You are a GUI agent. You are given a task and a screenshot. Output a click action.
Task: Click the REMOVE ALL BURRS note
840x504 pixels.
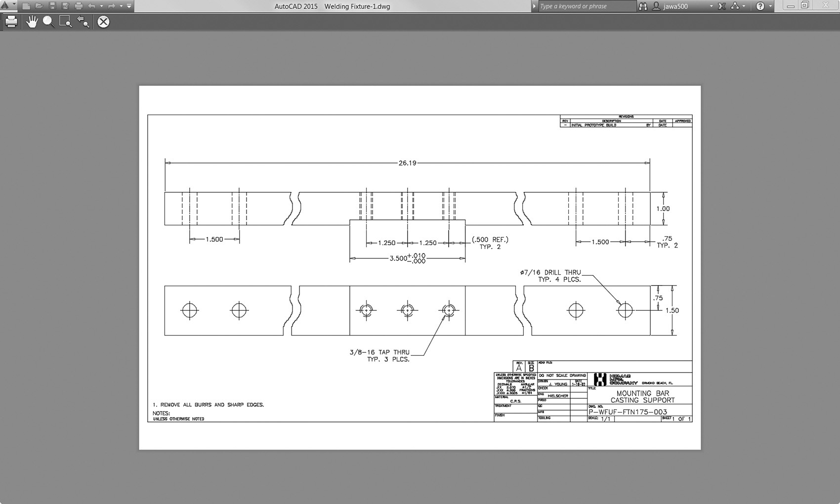pyautogui.click(x=208, y=405)
